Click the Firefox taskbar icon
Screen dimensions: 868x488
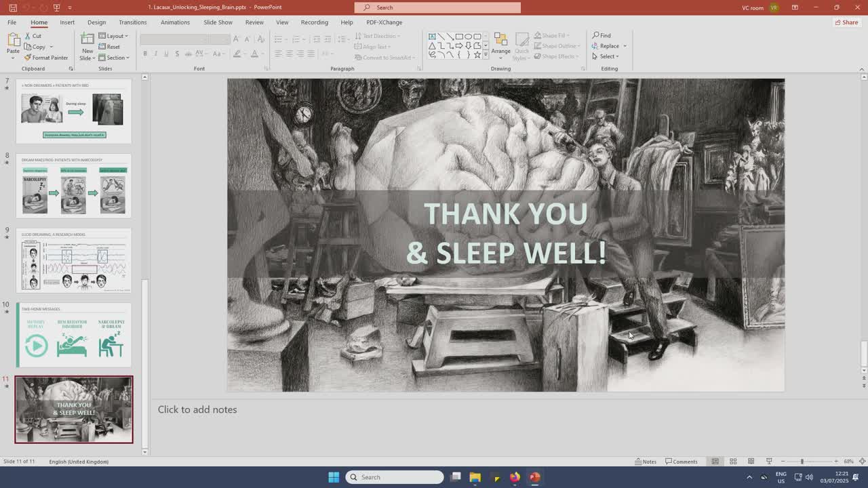[515, 477]
